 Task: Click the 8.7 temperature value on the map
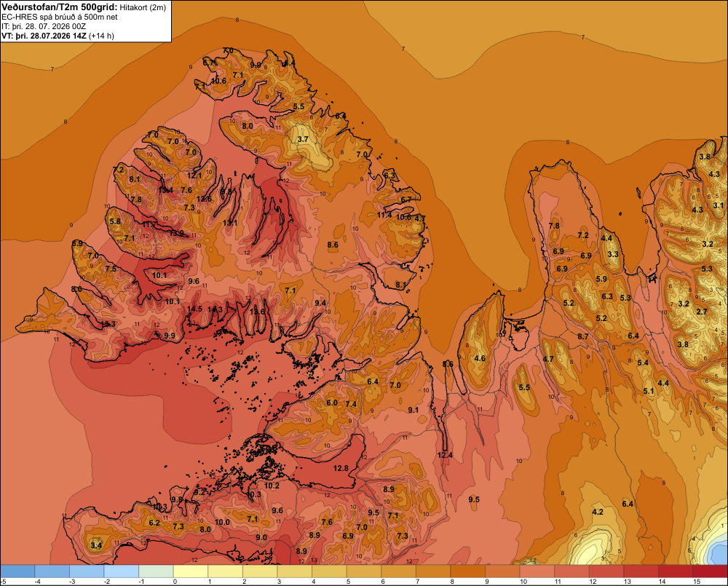(x=583, y=336)
